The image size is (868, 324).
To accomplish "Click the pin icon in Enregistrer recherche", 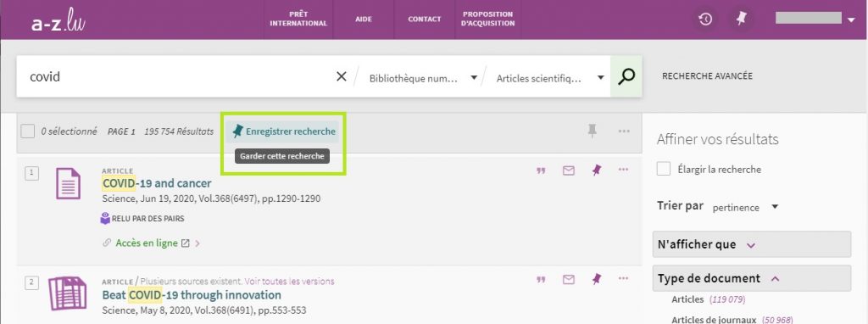I will [238, 131].
